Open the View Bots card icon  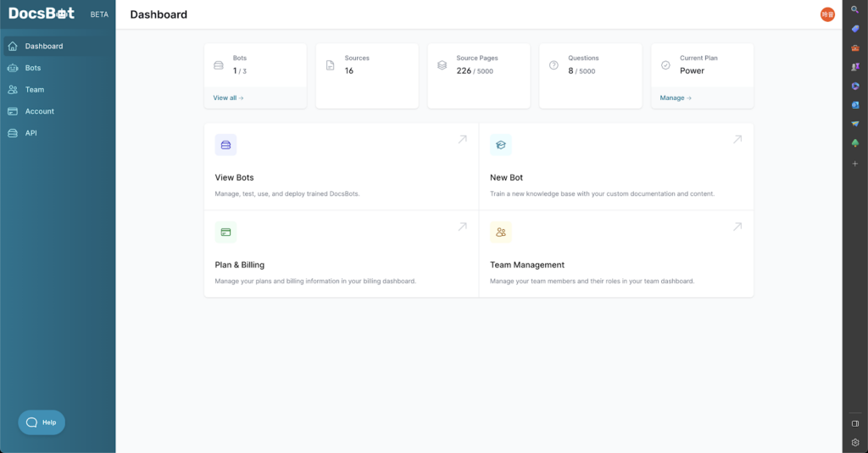(225, 145)
